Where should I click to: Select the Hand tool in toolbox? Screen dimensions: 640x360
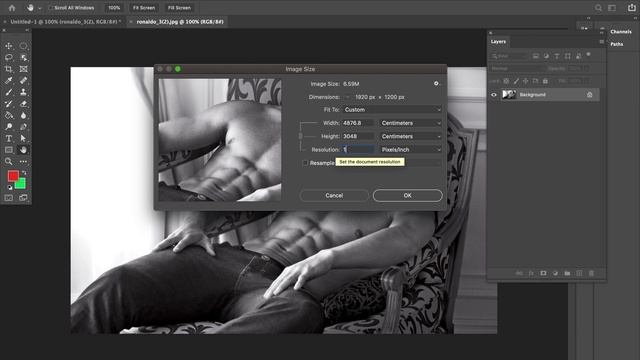pos(23,150)
